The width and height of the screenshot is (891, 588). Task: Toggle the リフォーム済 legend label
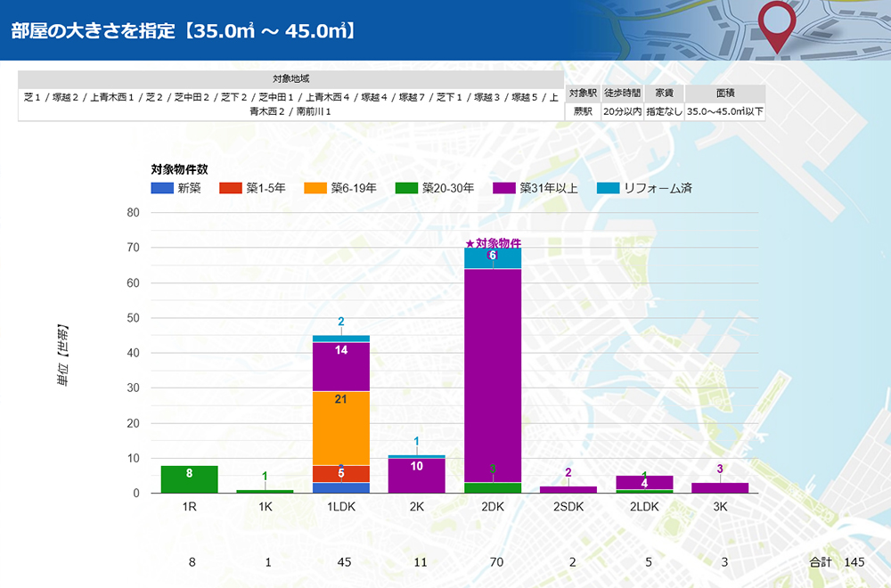click(x=658, y=188)
